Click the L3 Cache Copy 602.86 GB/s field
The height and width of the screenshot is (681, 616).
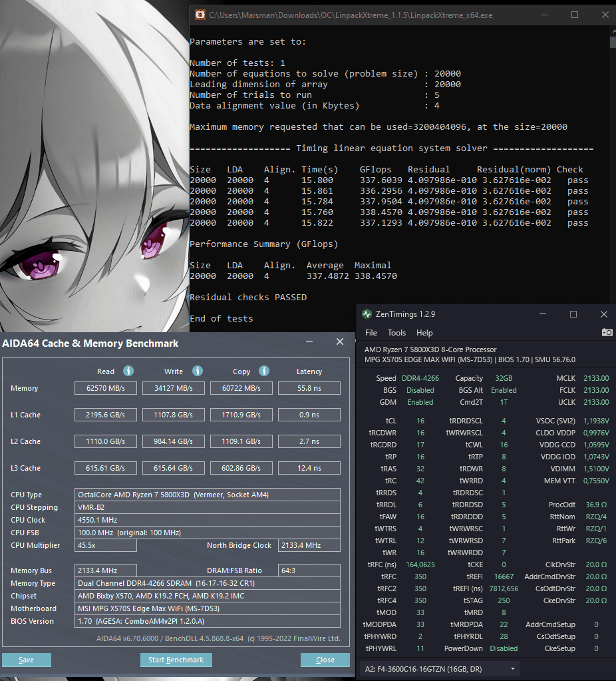click(241, 468)
